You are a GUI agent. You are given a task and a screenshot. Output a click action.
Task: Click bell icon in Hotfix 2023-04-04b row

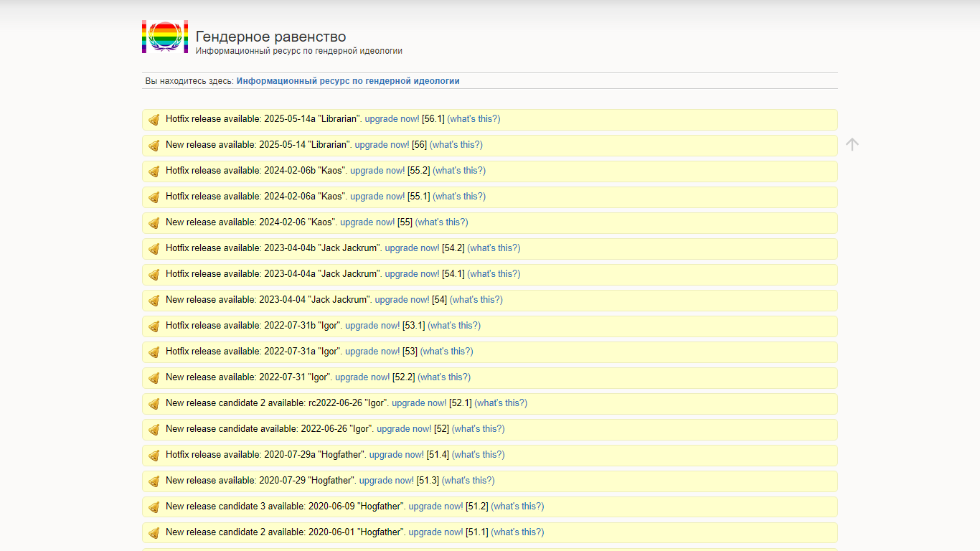click(154, 249)
